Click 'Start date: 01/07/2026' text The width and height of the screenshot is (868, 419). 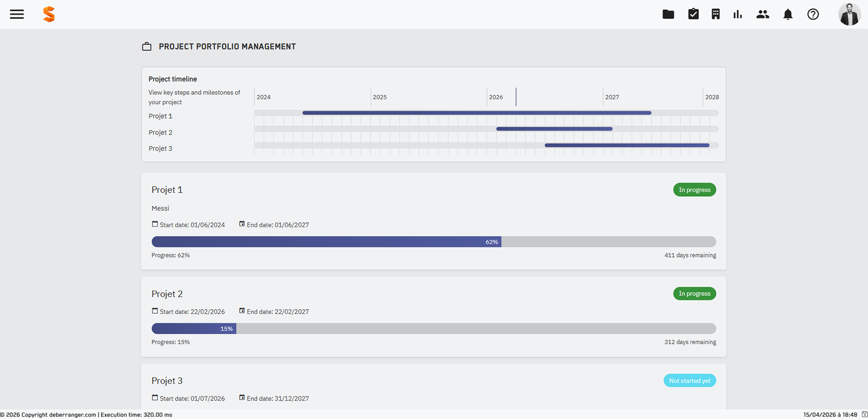click(x=192, y=398)
